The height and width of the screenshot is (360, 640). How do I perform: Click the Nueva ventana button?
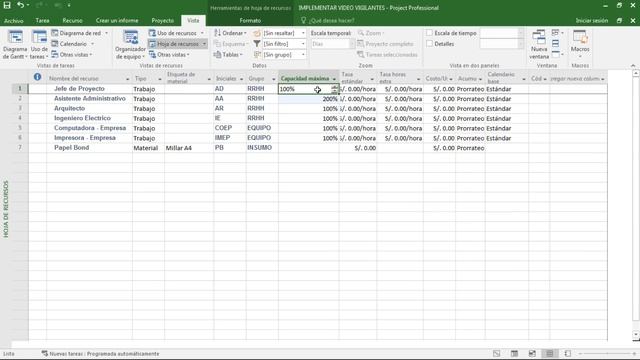[539, 45]
